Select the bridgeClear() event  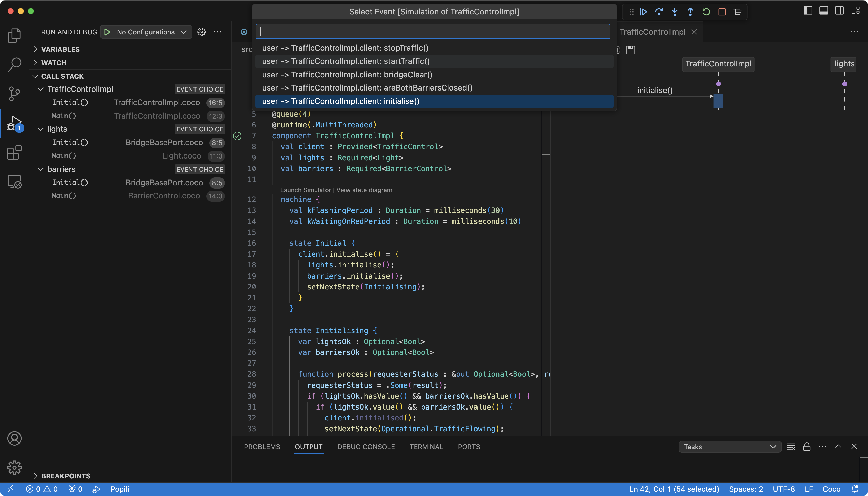(x=434, y=75)
